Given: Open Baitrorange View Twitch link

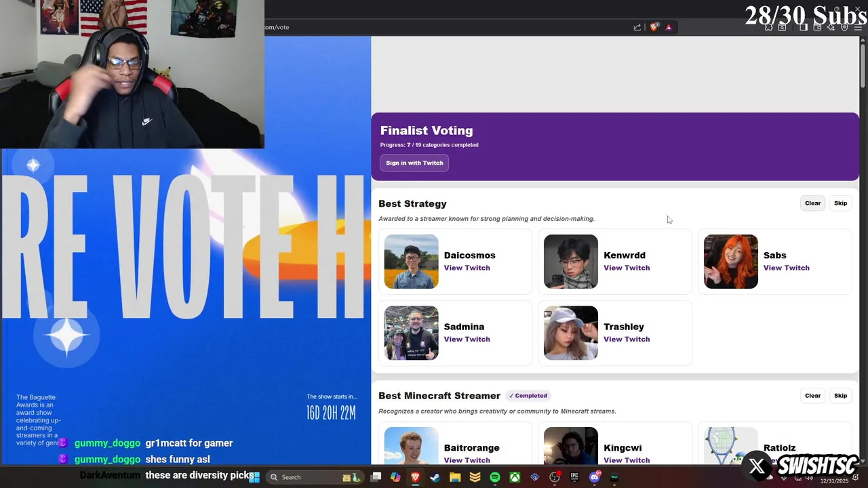Looking at the screenshot, I should click(467, 460).
